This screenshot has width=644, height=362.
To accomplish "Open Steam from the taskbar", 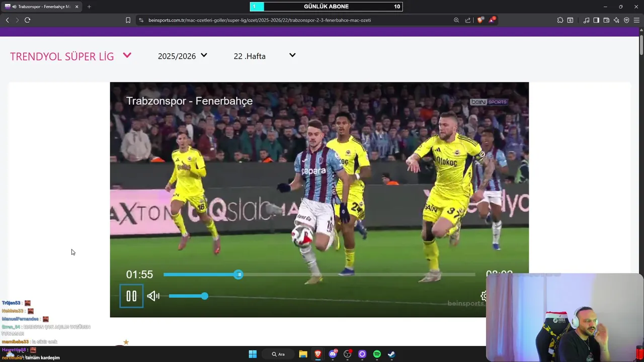I will click(391, 354).
